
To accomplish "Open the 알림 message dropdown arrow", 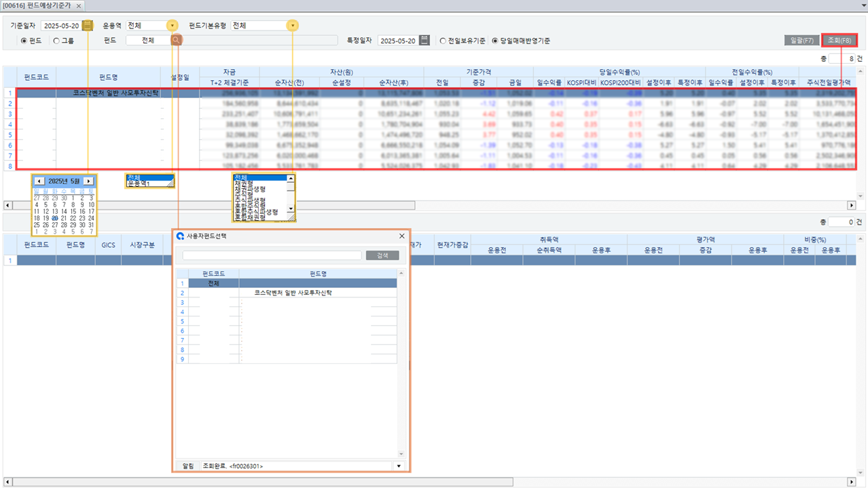I will (399, 466).
